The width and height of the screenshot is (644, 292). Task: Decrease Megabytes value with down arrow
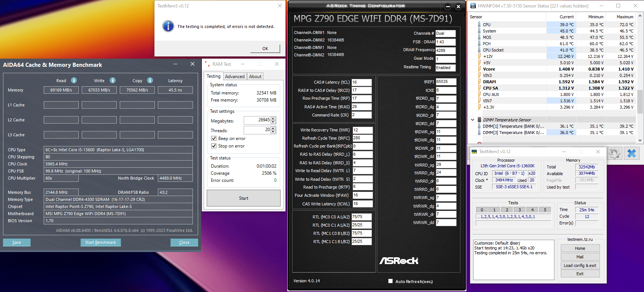point(273,122)
